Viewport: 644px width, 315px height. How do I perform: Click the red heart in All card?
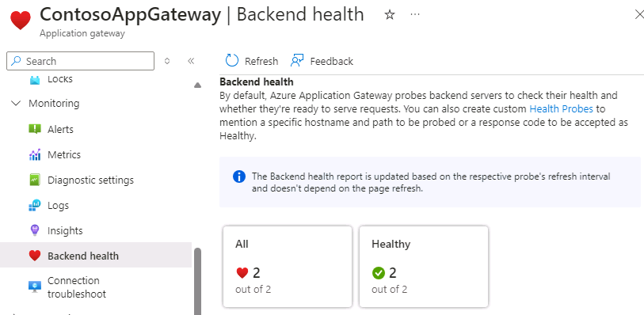242,273
